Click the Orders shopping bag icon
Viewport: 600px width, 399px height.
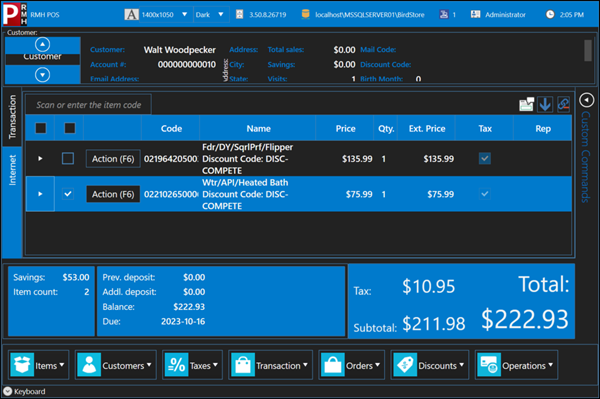[333, 365]
